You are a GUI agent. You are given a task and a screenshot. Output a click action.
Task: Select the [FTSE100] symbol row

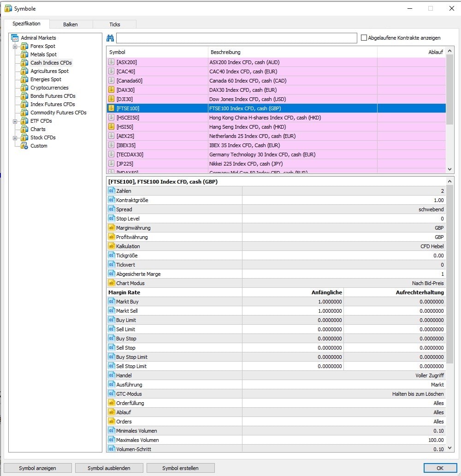click(276, 108)
